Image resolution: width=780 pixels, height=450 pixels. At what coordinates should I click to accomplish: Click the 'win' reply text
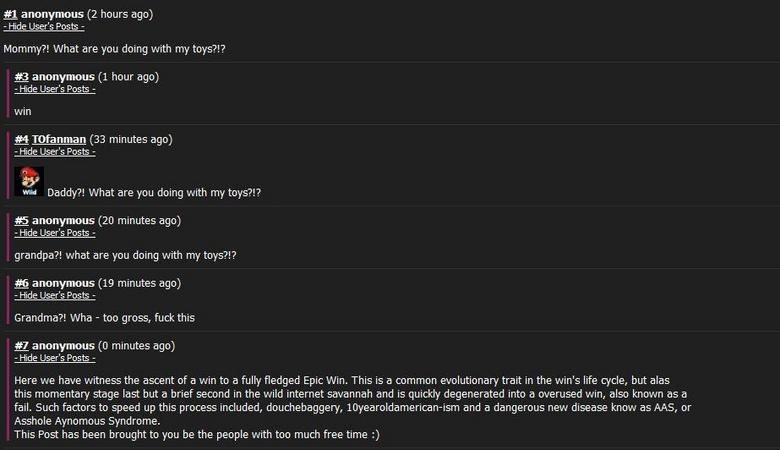point(23,111)
